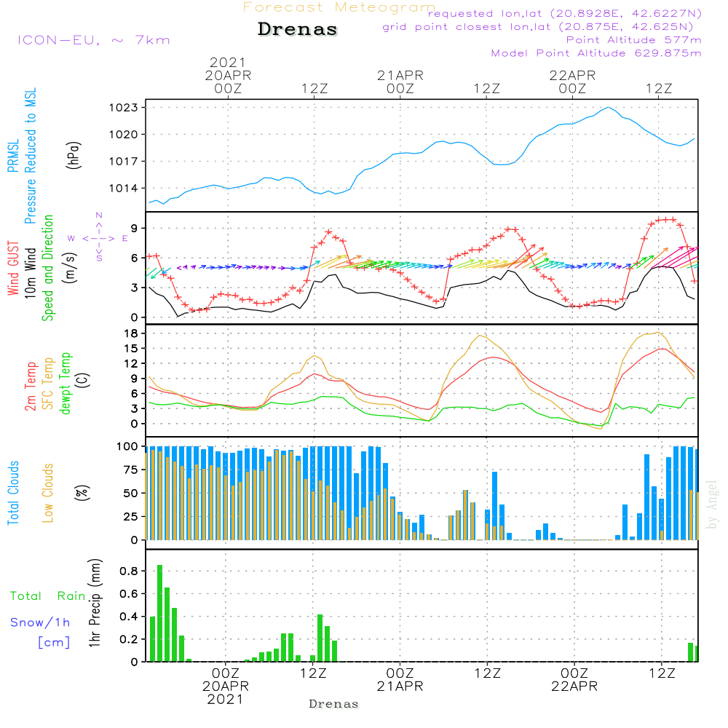Select the blue 'Snow/1h' legend

[x=40, y=622]
